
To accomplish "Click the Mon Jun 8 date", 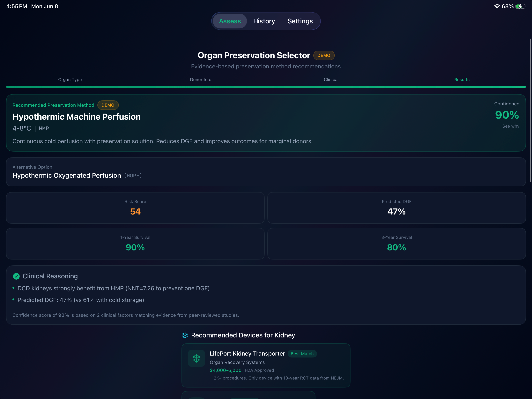I will tap(44, 6).
